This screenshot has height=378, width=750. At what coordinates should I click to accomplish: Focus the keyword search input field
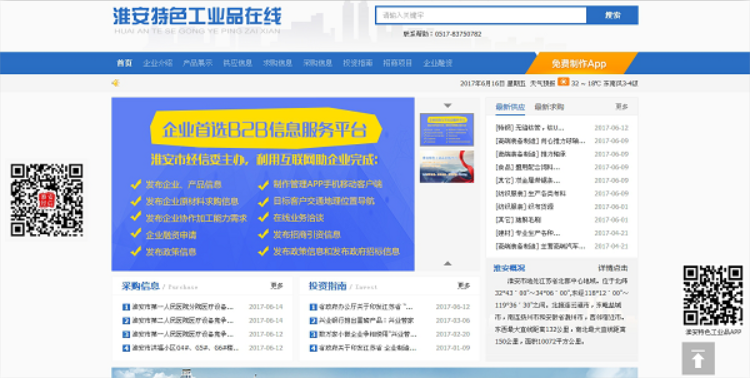coord(481,15)
